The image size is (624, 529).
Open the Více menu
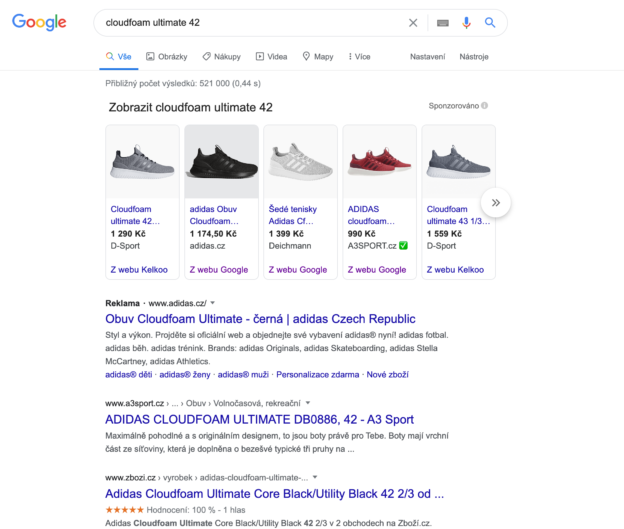(x=359, y=57)
